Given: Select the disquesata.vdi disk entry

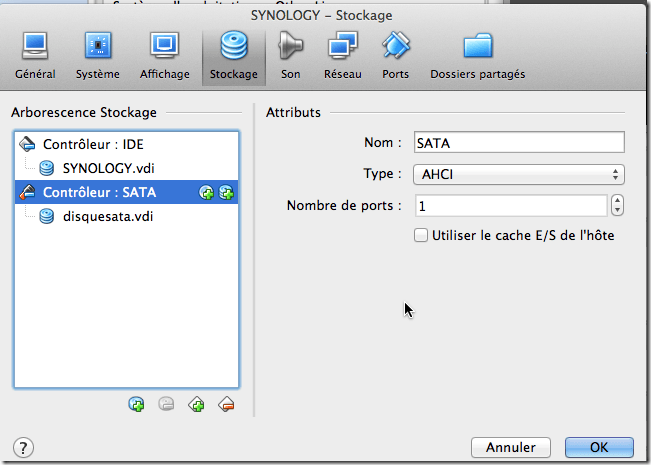Looking at the screenshot, I should click(x=126, y=216).
